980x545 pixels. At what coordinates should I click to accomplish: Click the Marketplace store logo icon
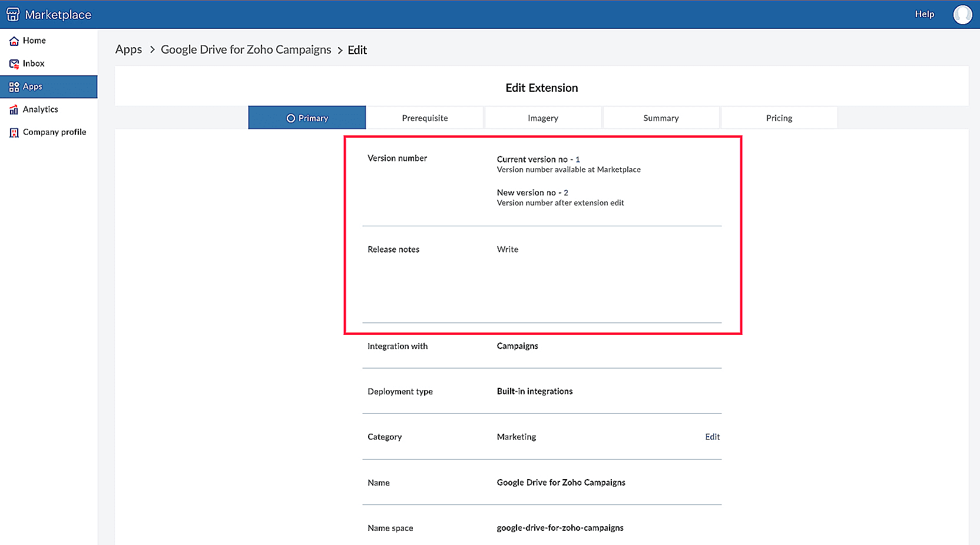pos(13,14)
